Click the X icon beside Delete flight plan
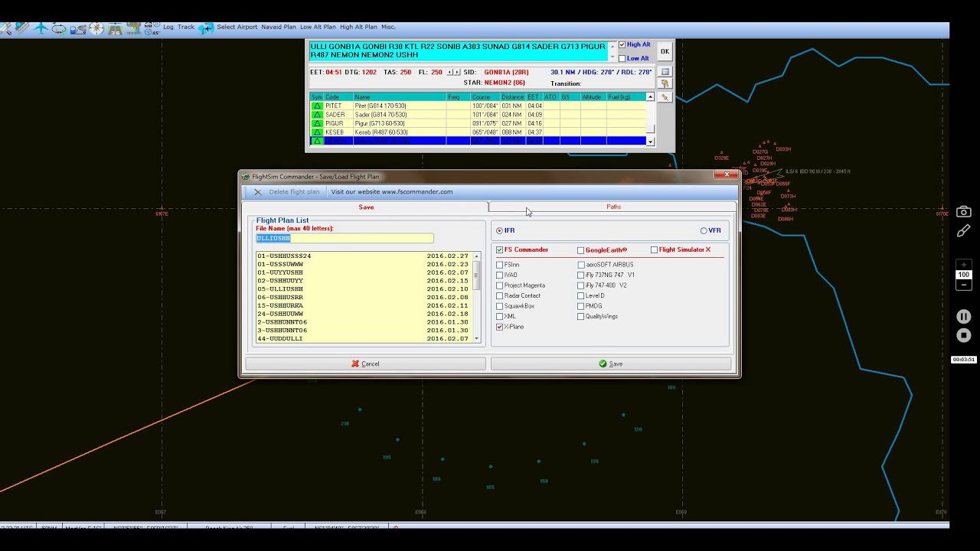 258,192
